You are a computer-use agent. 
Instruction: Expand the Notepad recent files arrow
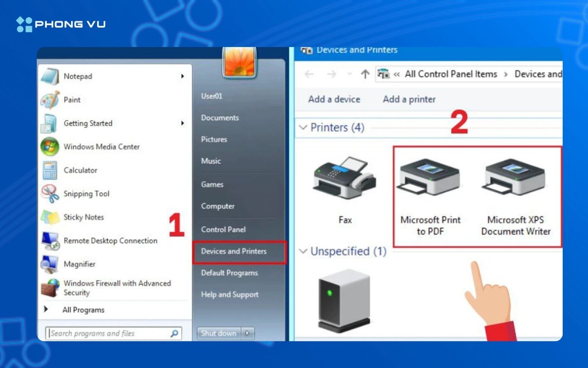point(183,76)
